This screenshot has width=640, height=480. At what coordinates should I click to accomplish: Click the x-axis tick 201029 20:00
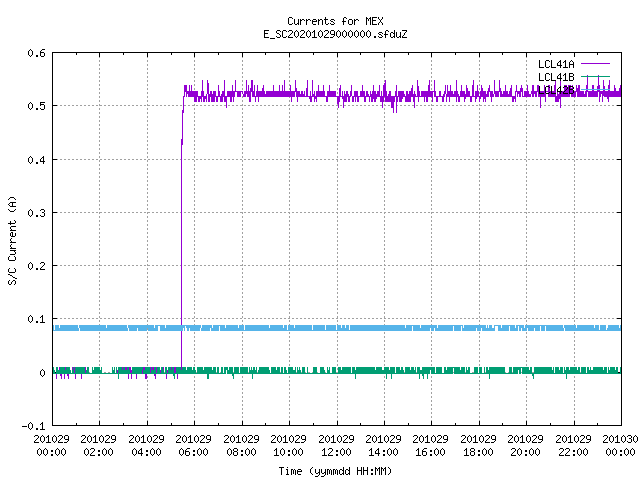tap(525, 446)
